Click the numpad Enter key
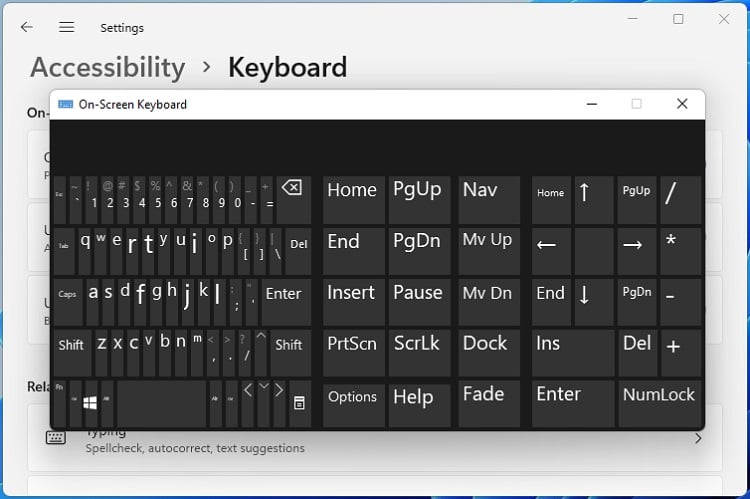 [x=573, y=403]
